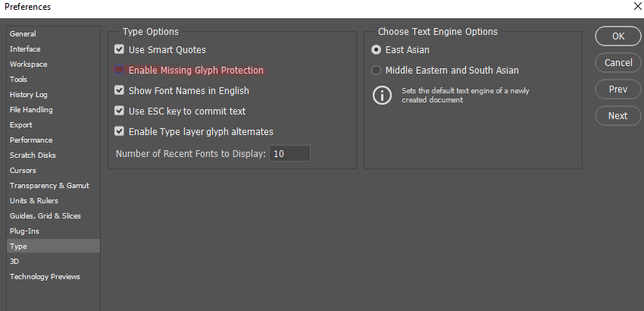Enable Missing Glyph Protection checkbox

tap(119, 71)
